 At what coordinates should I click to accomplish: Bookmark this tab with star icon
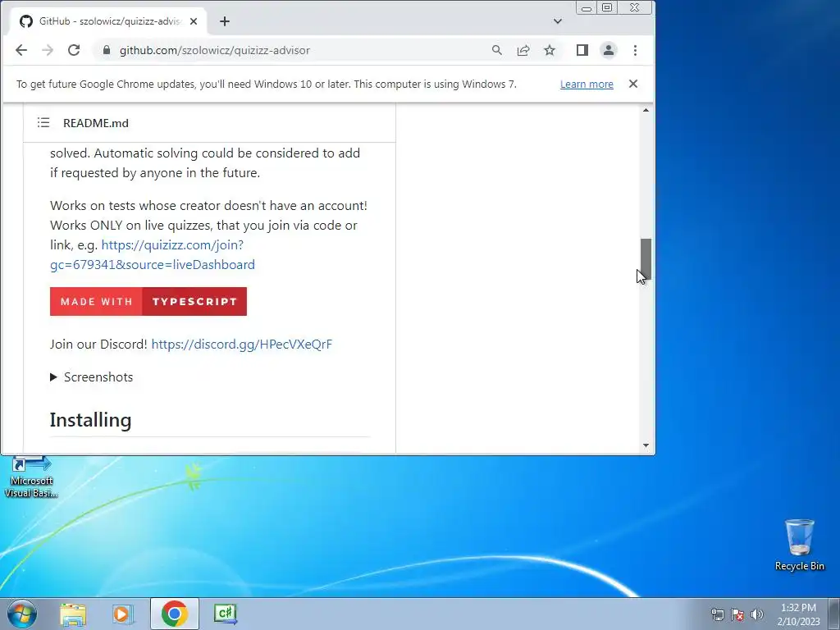click(549, 50)
